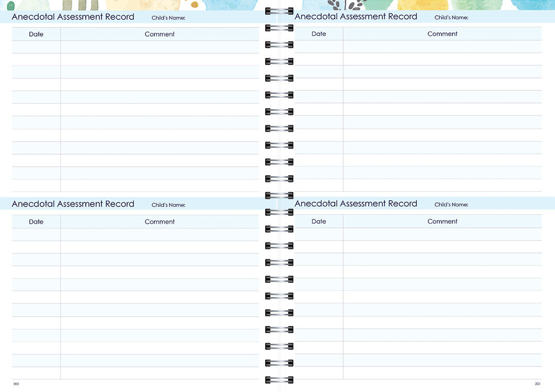Click the topmost spiral binding ring
The height and width of the screenshot is (392, 555).
tap(279, 10)
